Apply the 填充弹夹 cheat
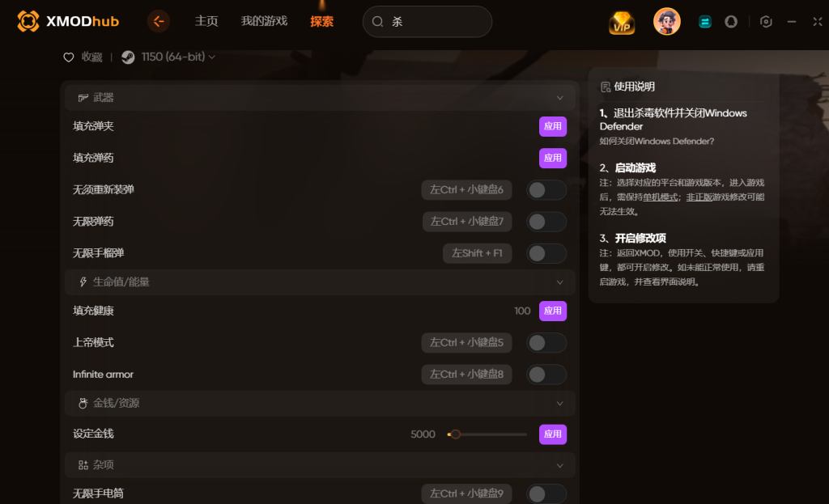The width and height of the screenshot is (829, 504). (x=552, y=126)
